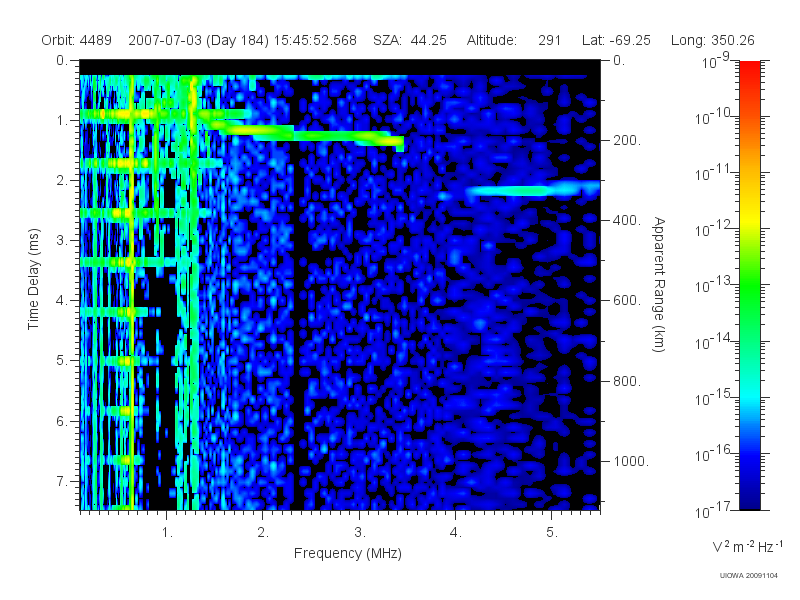
Task: Click the 'Apparent Range (km)' axis label
Action: [x=659, y=285]
